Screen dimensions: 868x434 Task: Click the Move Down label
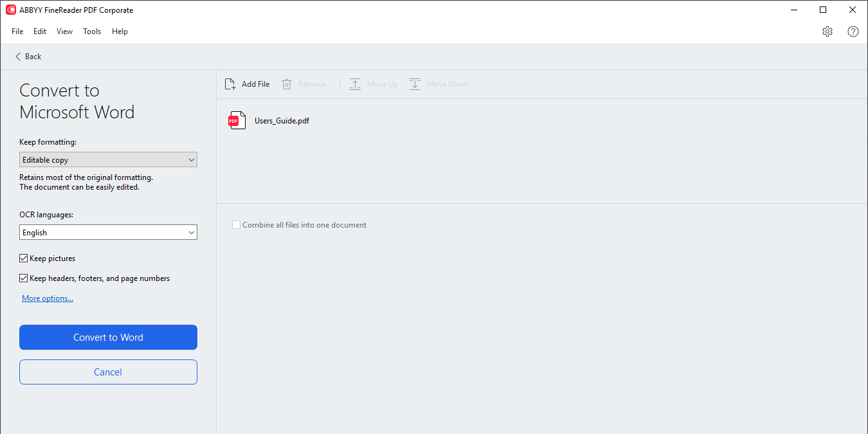point(448,84)
